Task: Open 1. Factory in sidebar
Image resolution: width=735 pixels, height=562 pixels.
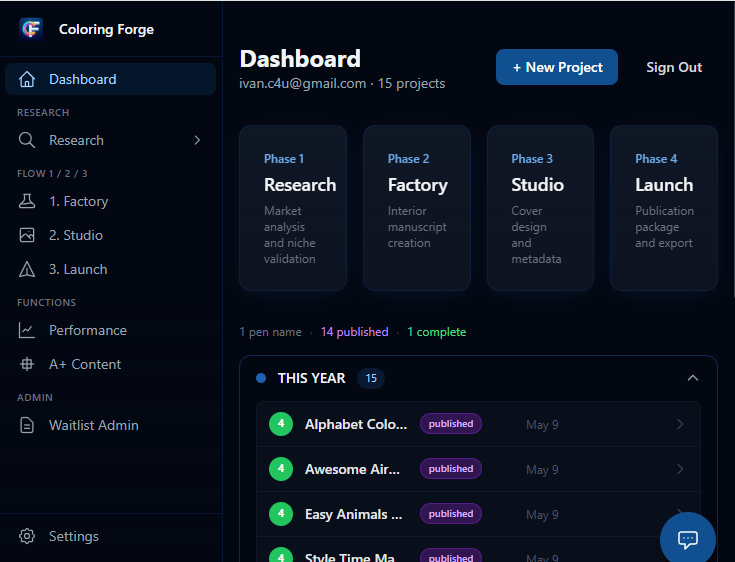Action: point(110,201)
